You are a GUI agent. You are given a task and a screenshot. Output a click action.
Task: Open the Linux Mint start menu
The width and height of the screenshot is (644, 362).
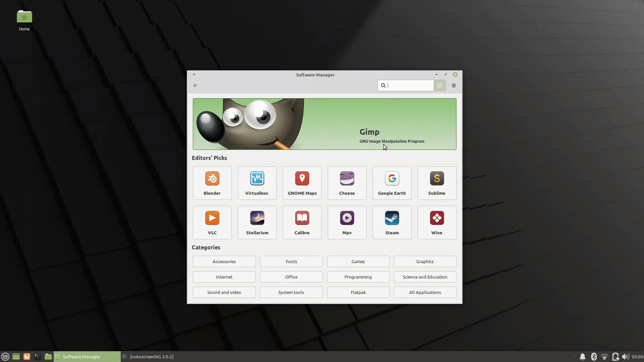5,357
